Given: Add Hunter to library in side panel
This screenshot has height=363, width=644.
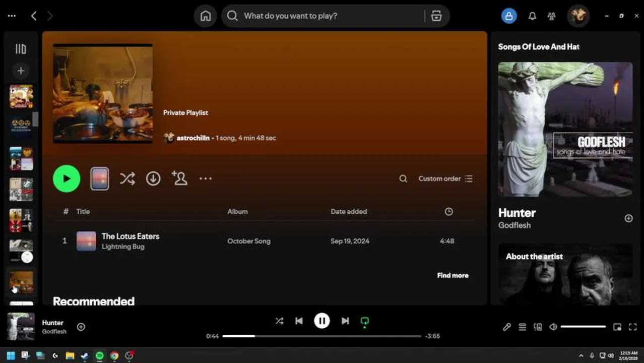Looking at the screenshot, I should (x=628, y=218).
